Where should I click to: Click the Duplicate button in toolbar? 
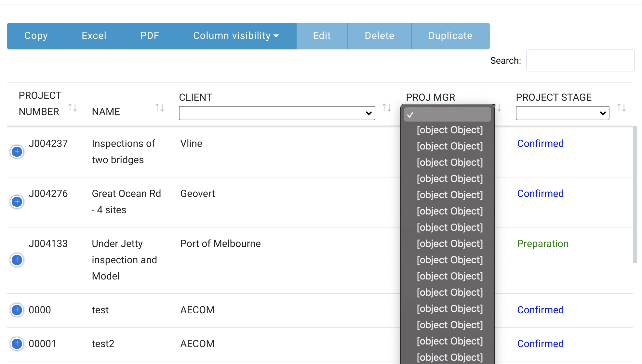(x=450, y=36)
